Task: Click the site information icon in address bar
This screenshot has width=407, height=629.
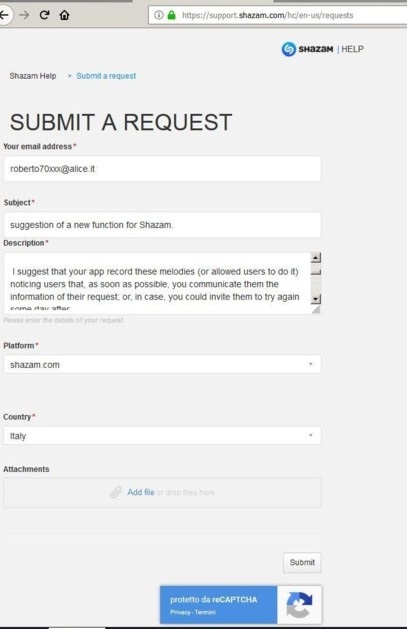Action: tap(159, 15)
